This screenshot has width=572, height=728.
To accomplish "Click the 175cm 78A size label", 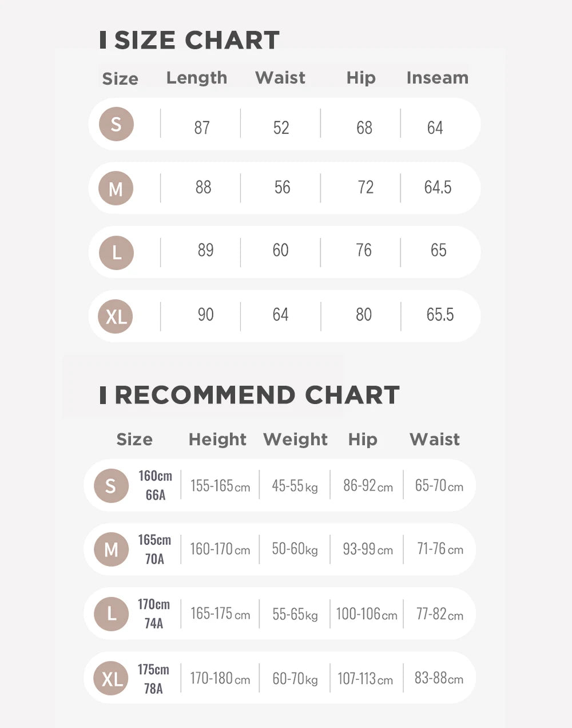I will 153,679.
